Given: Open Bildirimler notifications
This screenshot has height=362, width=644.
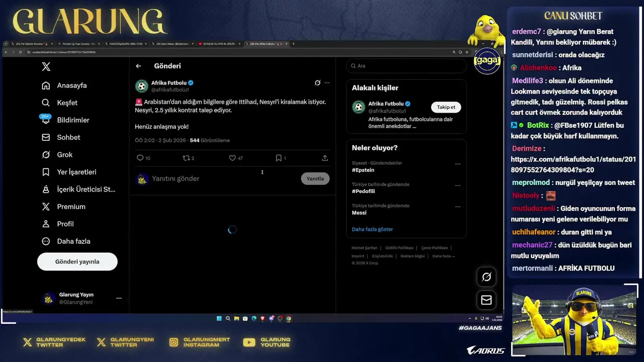Looking at the screenshot, I should pyautogui.click(x=65, y=120).
